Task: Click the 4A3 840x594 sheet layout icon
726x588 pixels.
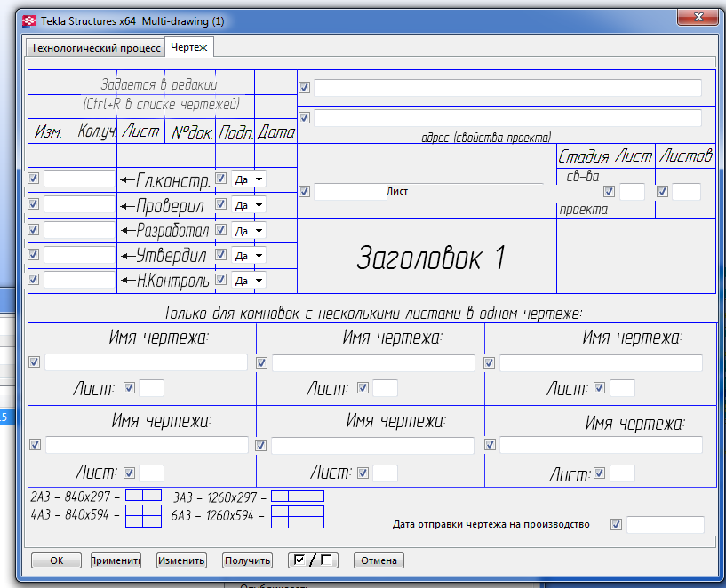Action: pyautogui.click(x=142, y=516)
